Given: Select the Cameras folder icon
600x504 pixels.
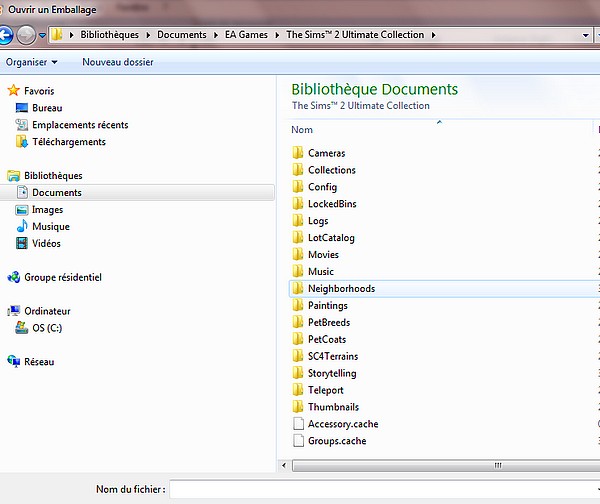Looking at the screenshot, I should coord(298,153).
